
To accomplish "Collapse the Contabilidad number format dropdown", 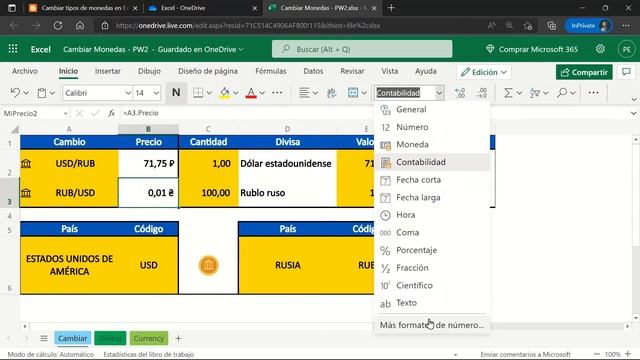I will click(439, 93).
